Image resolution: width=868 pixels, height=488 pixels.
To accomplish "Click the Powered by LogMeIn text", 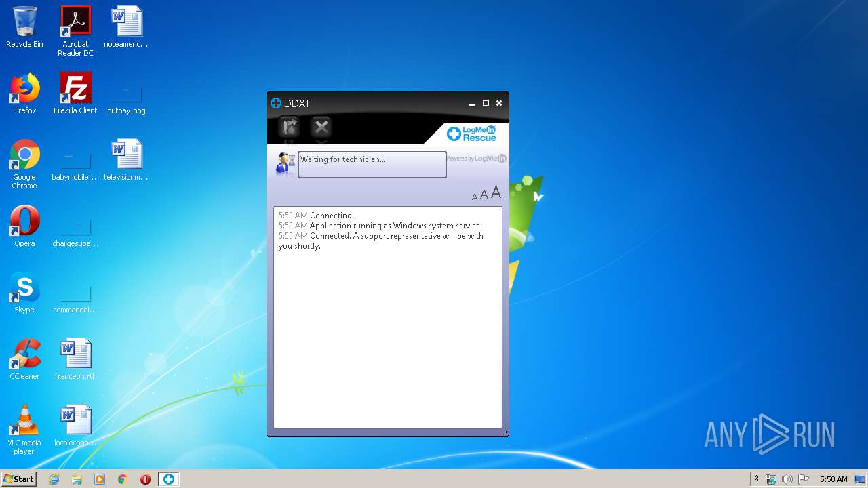I will (x=476, y=159).
